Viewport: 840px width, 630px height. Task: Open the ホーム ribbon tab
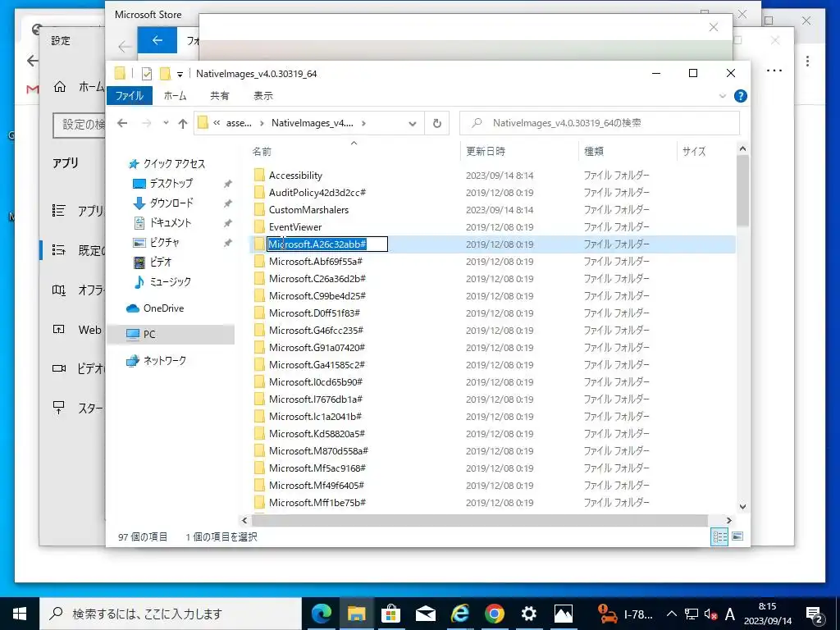[176, 96]
